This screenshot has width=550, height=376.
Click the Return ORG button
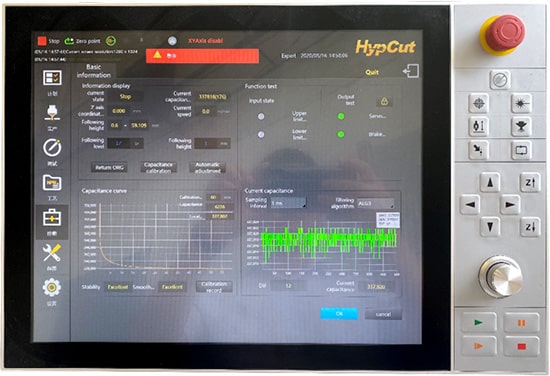click(109, 168)
